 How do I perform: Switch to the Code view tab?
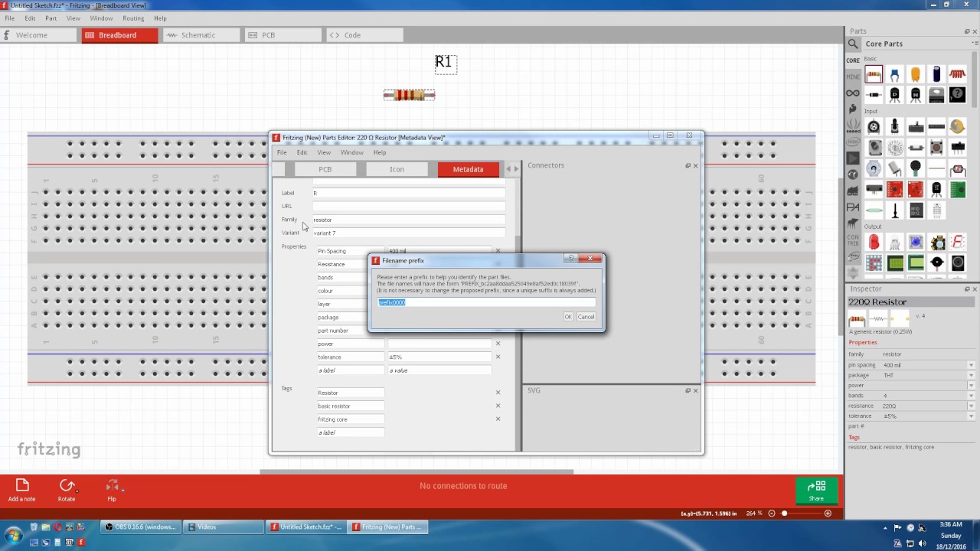[363, 35]
